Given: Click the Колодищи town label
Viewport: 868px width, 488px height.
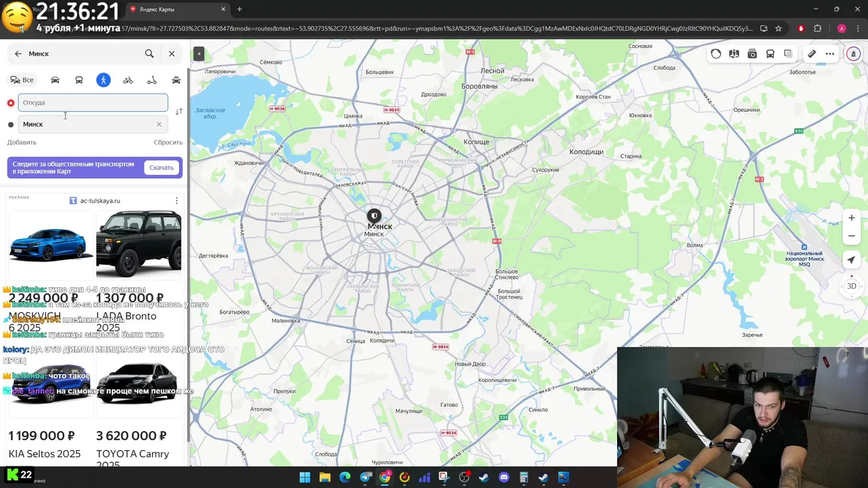Looking at the screenshot, I should (x=586, y=152).
